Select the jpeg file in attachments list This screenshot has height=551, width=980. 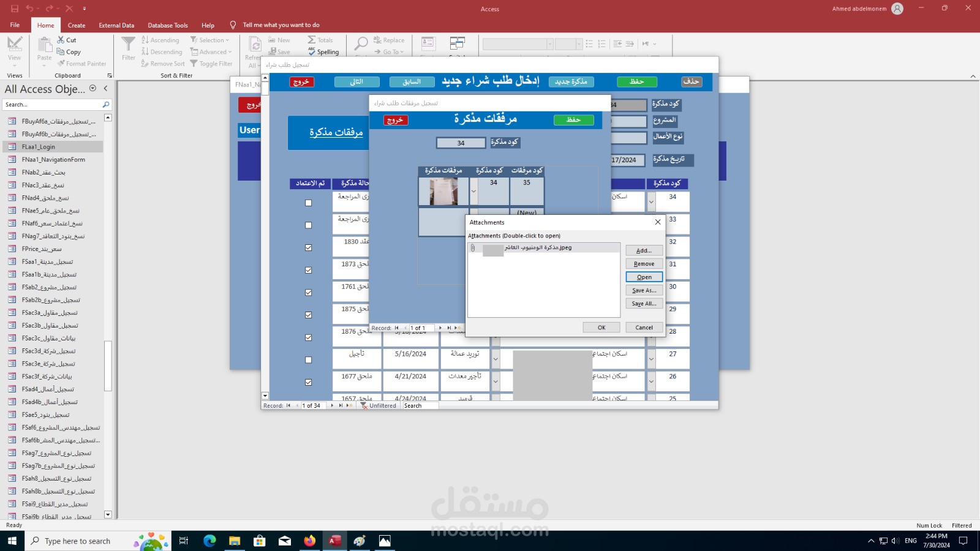click(543, 248)
